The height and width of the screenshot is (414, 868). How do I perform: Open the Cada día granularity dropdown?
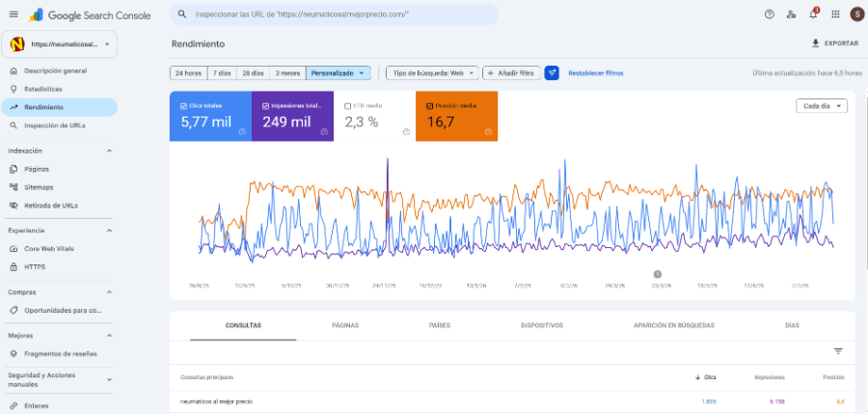pyautogui.click(x=822, y=106)
